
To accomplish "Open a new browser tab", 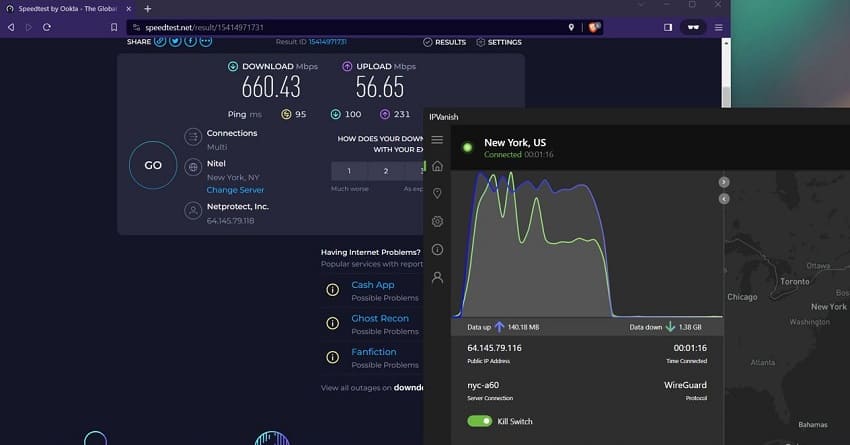I will [147, 9].
